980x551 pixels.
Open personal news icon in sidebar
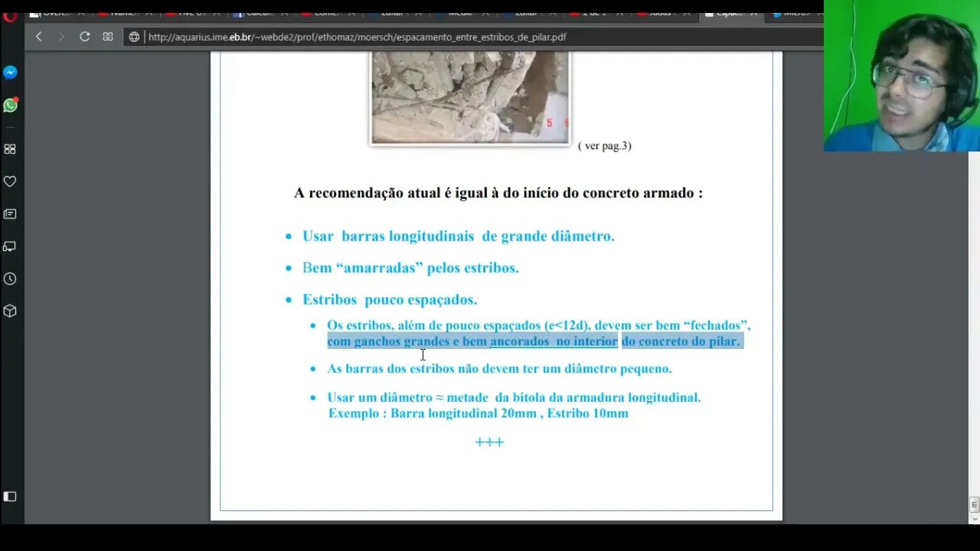tap(10, 214)
